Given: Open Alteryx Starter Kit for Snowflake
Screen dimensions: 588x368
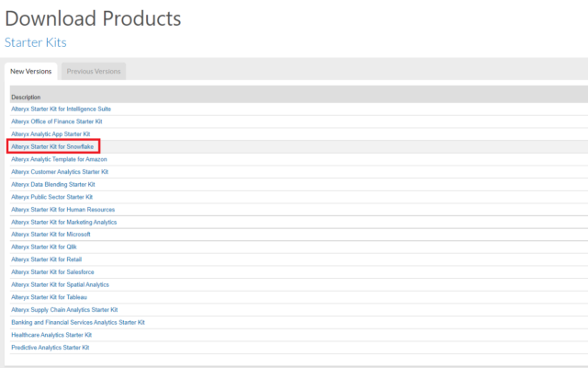Looking at the screenshot, I should click(x=52, y=146).
